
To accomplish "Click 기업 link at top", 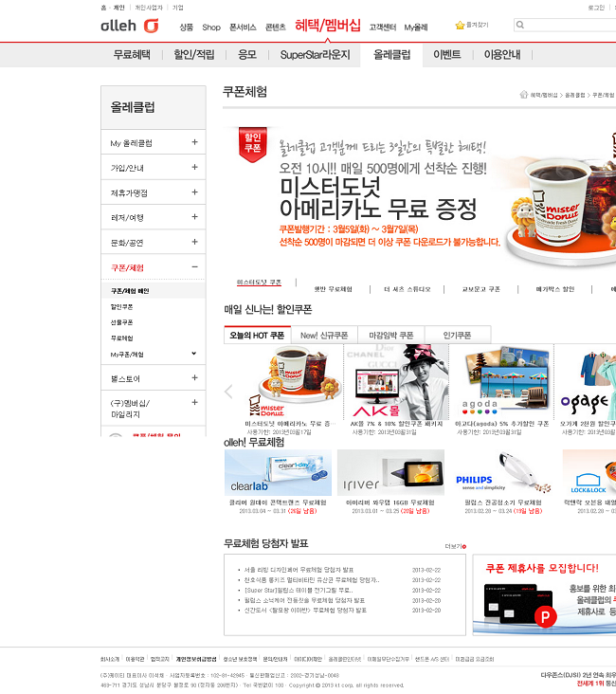I will pyautogui.click(x=178, y=8).
